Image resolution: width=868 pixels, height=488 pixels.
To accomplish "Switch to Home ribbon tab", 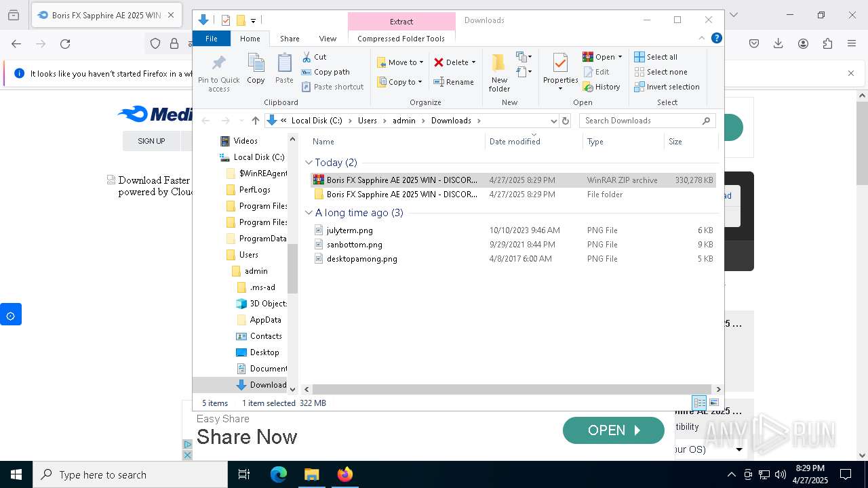I will coord(250,39).
